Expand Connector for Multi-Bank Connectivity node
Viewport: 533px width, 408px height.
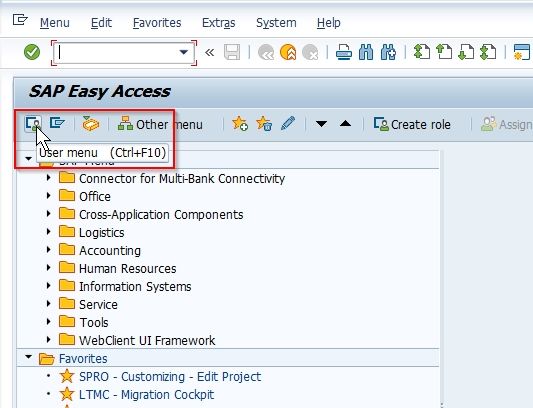click(x=49, y=177)
